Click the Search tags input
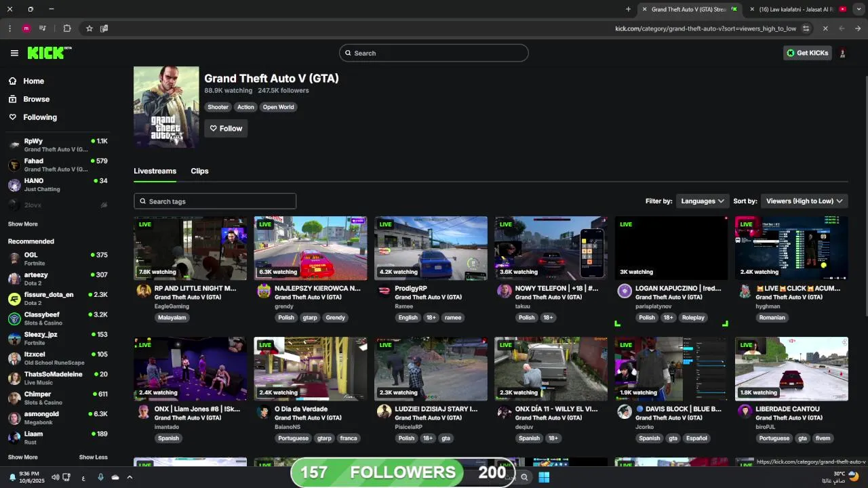Screen dimensions: 868x488 point(215,201)
